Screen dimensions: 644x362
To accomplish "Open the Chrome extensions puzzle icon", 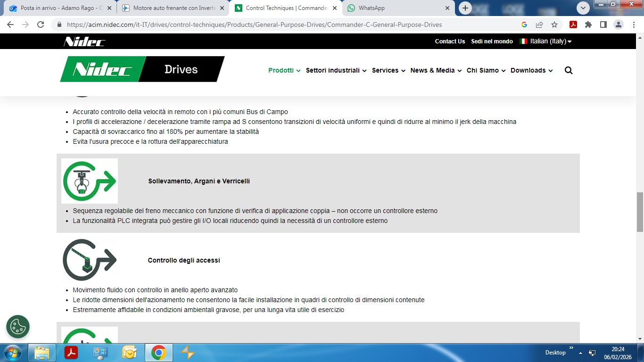I will pyautogui.click(x=588, y=25).
